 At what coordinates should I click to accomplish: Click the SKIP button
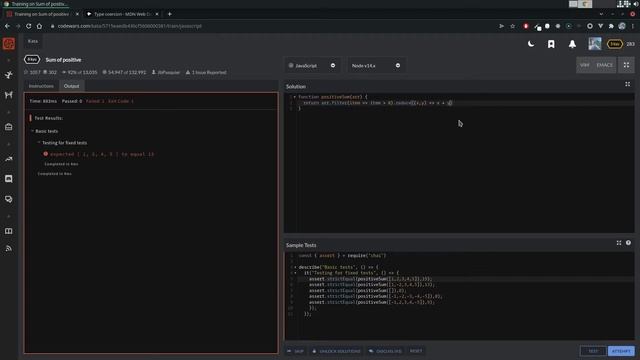click(296, 351)
